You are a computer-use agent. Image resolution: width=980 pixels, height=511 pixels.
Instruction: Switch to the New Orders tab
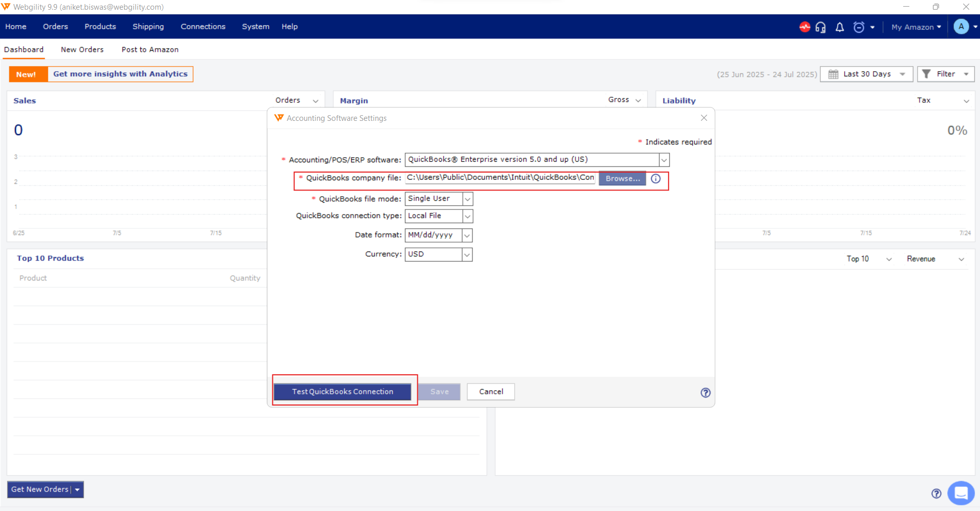click(82, 50)
